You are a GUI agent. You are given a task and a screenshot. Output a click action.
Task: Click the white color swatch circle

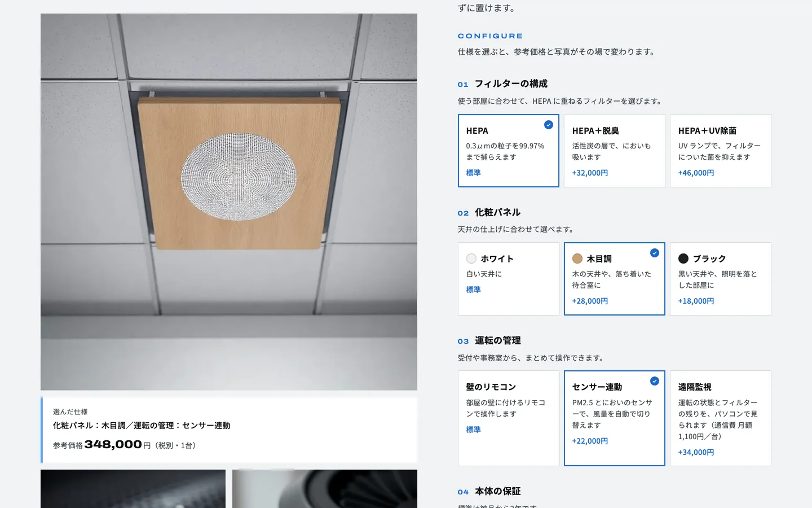(471, 259)
